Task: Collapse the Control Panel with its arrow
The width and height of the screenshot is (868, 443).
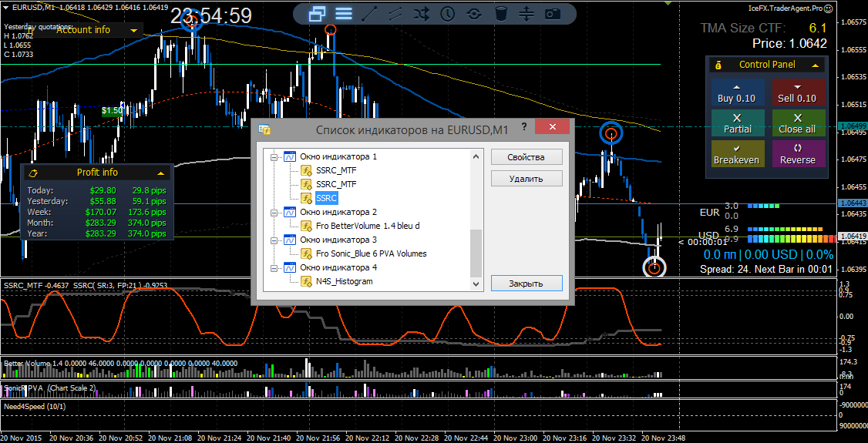Action: [x=816, y=65]
